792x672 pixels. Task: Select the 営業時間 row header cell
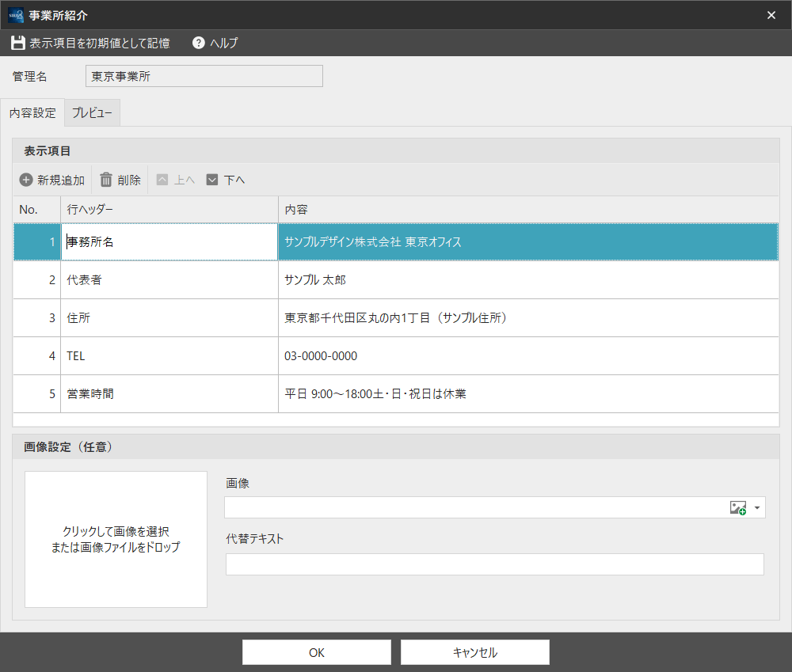tap(169, 394)
